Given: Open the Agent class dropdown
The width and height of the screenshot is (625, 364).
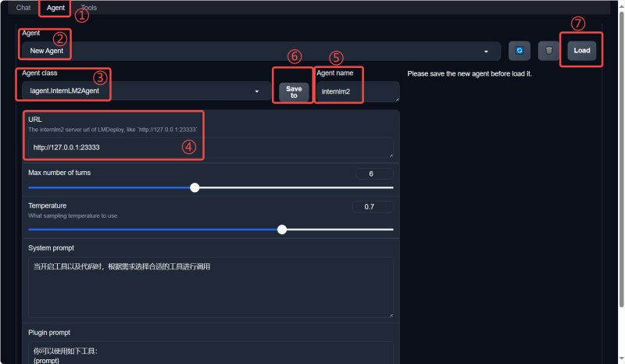Looking at the screenshot, I should (146, 91).
